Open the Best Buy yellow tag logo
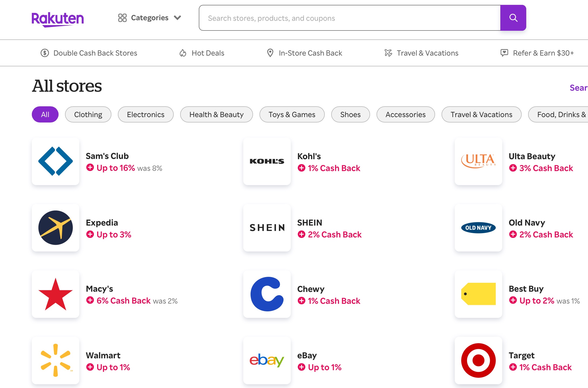 pyautogui.click(x=478, y=294)
